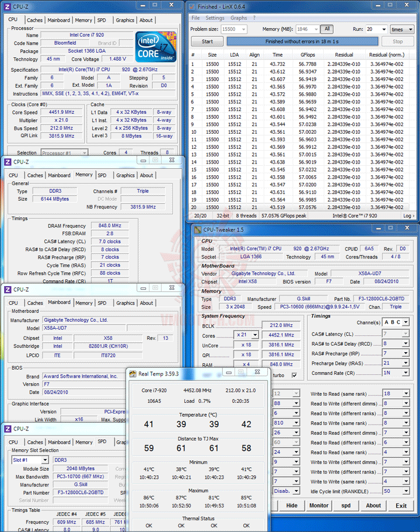420x532 pixels.
Task: Click the X58A-UD7 model field in Mainboard window
Action: [x=85, y=328]
